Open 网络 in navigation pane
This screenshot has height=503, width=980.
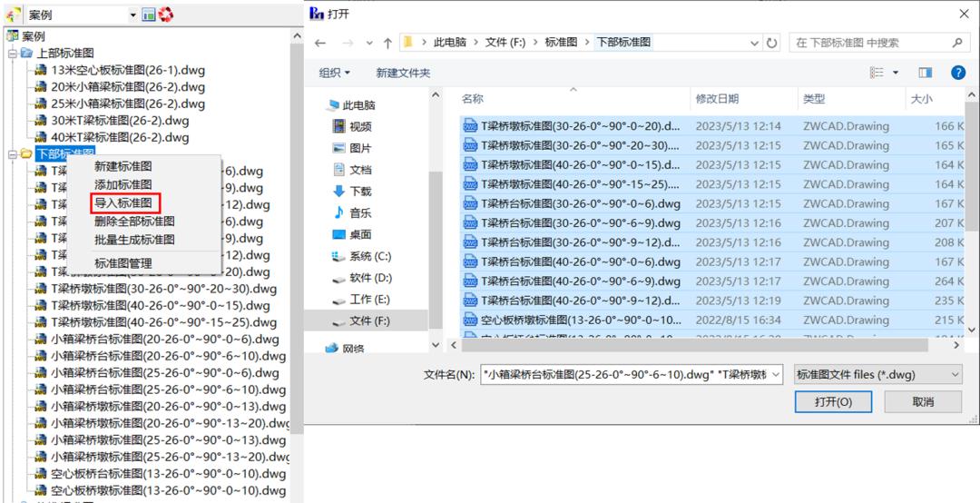point(354,349)
